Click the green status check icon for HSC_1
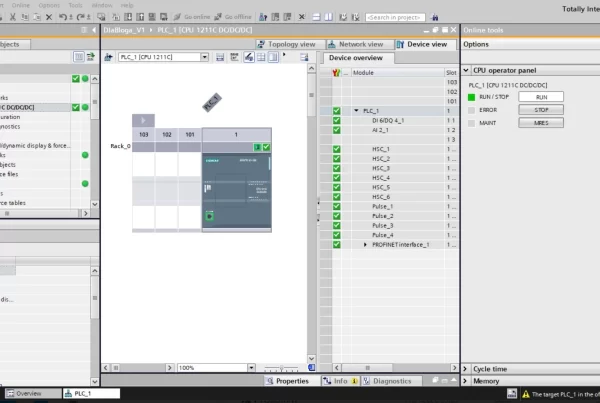Screen dimensions: 600x403 coord(337,149)
